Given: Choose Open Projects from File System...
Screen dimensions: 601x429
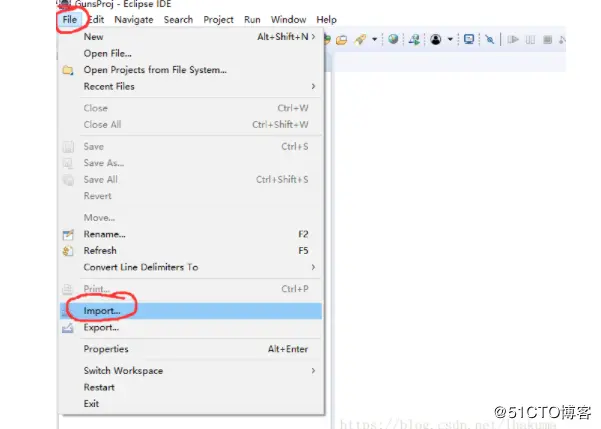Looking at the screenshot, I should (x=191, y=70).
